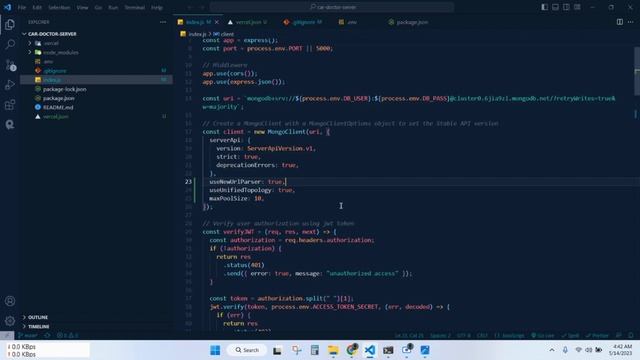The height and width of the screenshot is (360, 640).
Task: Open editor More Actions ellipsis
Action: (x=631, y=22)
